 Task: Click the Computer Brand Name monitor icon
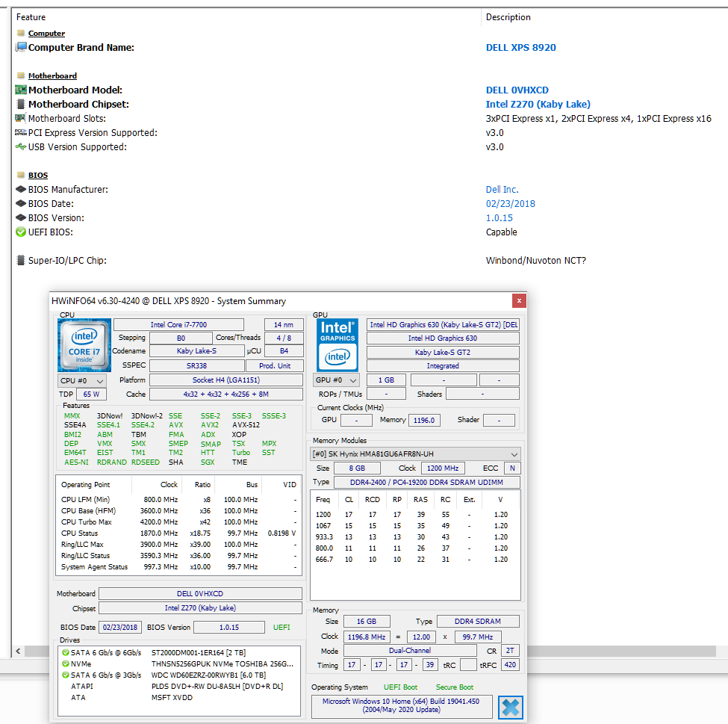click(21, 47)
